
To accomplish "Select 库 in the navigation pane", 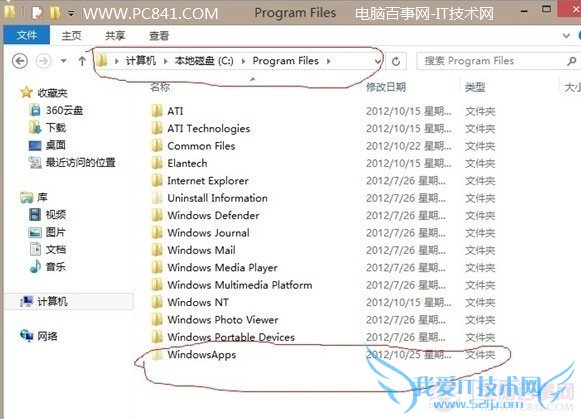I will [x=42, y=197].
